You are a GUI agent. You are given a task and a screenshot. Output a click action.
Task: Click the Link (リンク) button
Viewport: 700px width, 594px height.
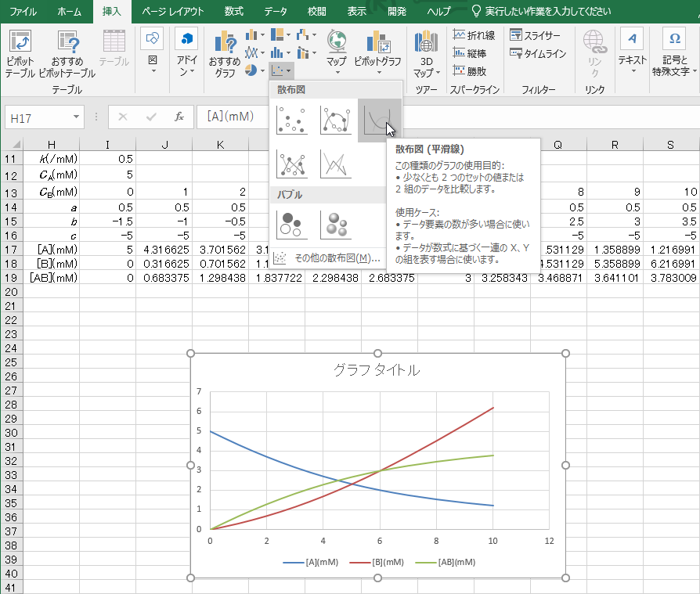coord(594,53)
